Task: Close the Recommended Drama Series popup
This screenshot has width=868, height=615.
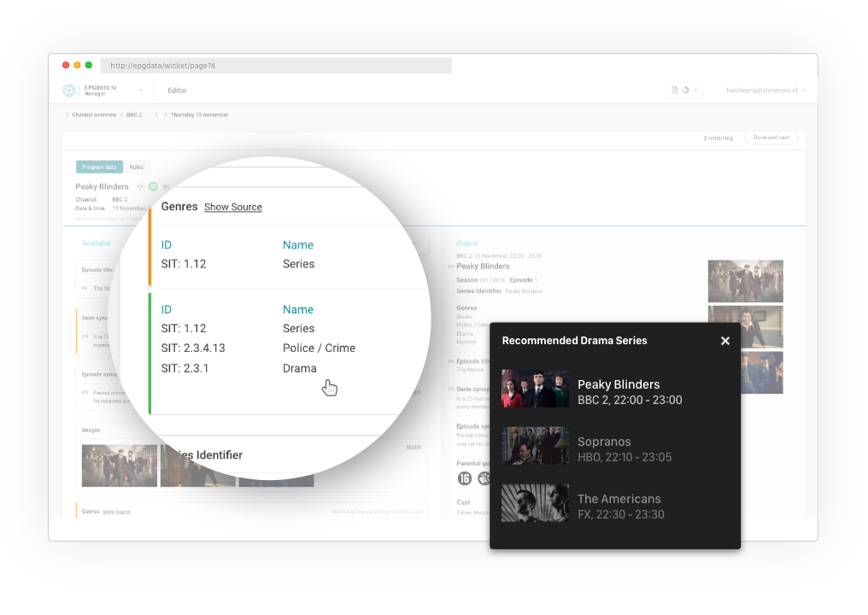Action: 725,341
